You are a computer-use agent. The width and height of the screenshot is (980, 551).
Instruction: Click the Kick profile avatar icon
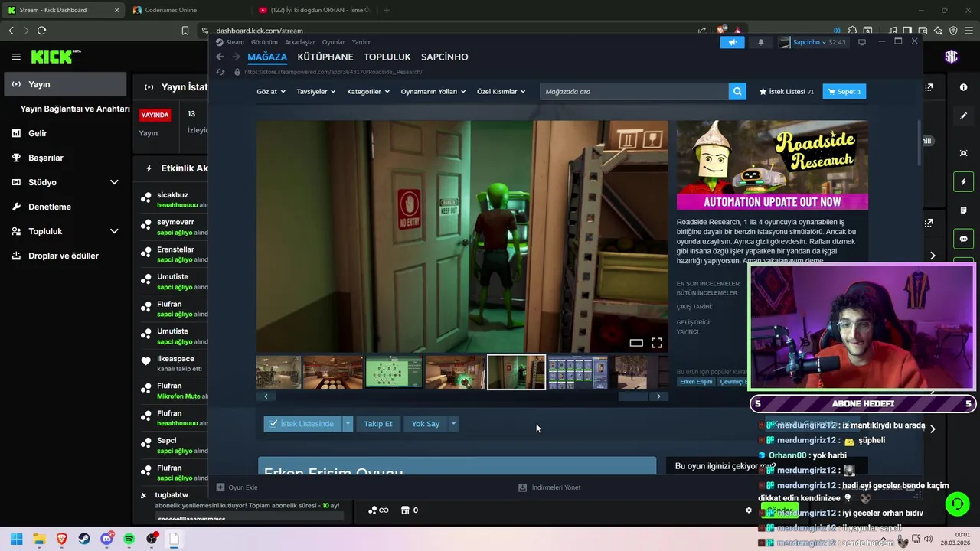pos(951,57)
